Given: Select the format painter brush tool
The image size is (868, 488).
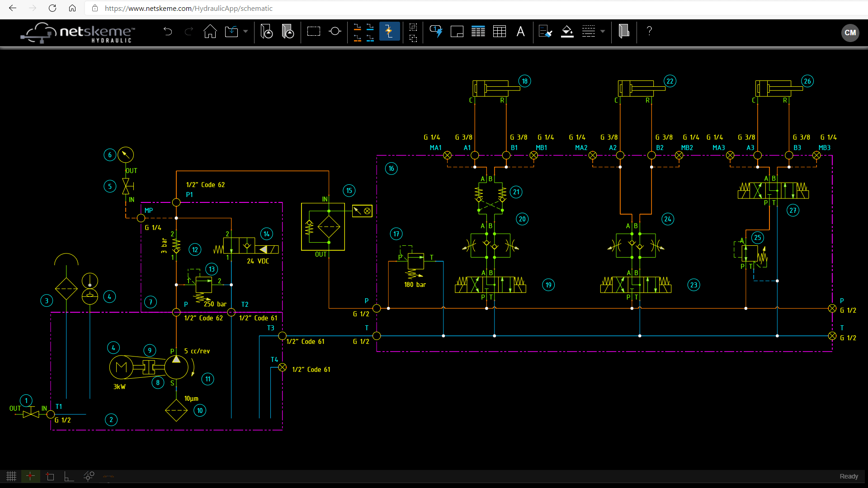Looking at the screenshot, I should pos(546,31).
